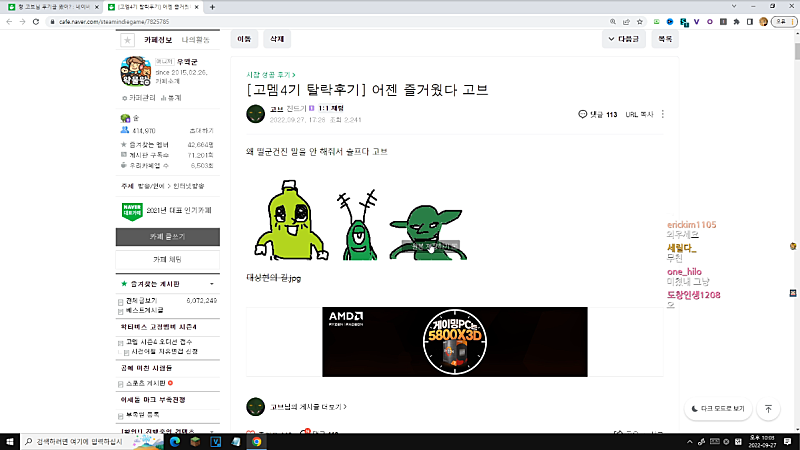Click the 삭제 button
This screenshot has height=450, width=800.
point(277,39)
